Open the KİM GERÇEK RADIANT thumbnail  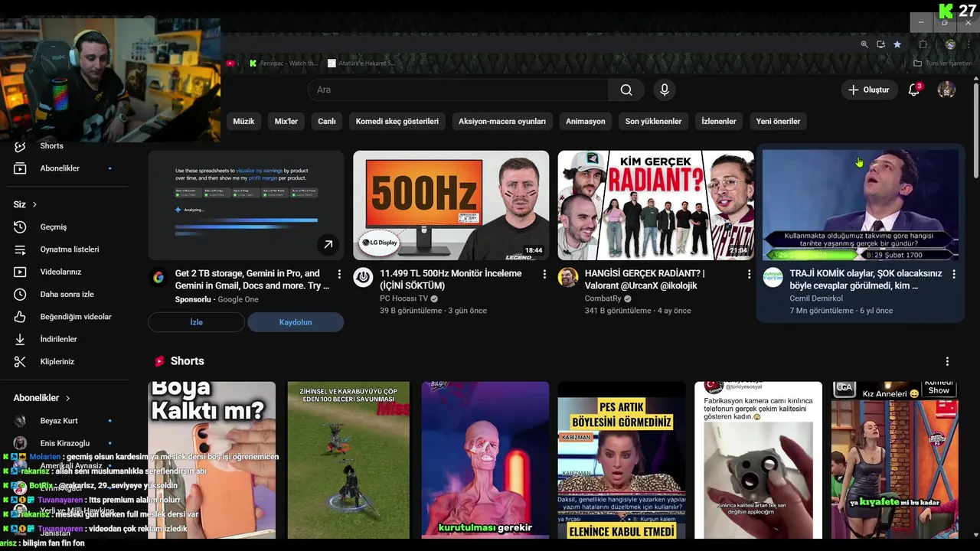coord(656,205)
